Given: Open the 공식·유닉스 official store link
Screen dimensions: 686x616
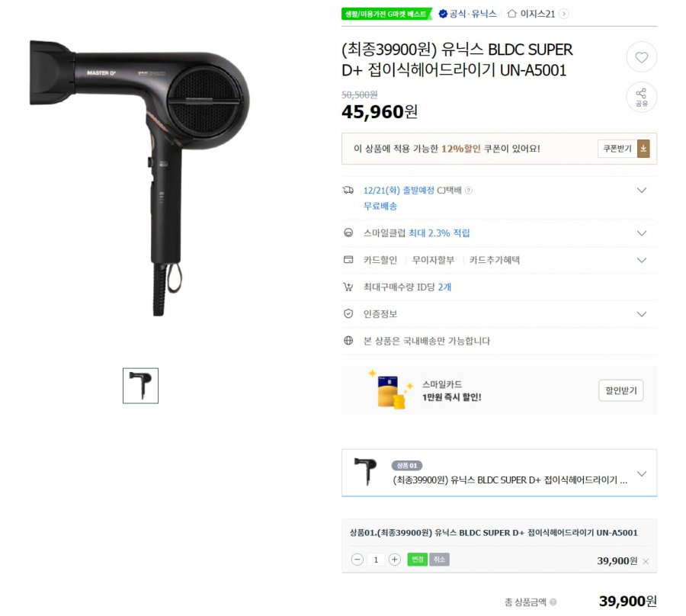Looking at the screenshot, I should (468, 14).
